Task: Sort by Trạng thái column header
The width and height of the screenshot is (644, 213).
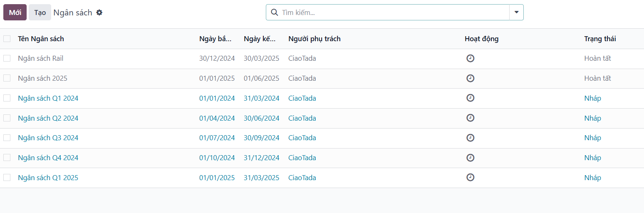Action: (600, 39)
